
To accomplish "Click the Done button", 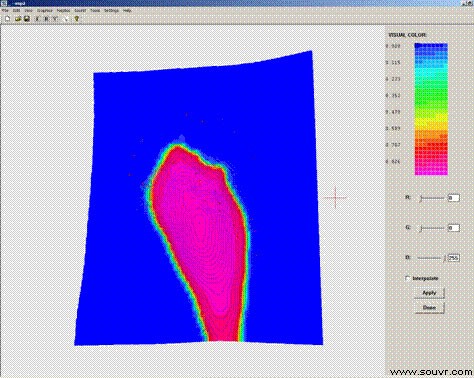I will point(429,307).
